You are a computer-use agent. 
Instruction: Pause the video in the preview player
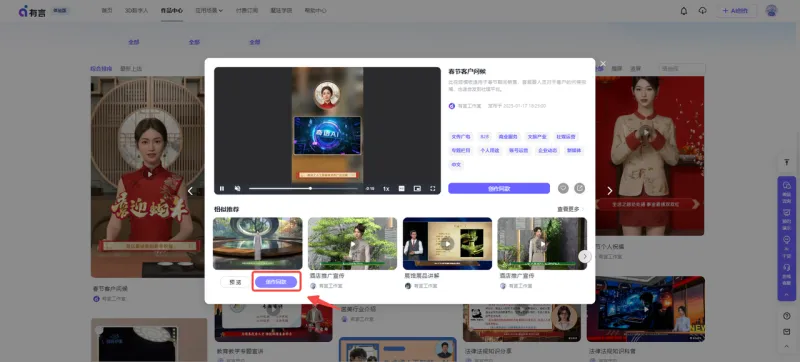(x=222, y=189)
